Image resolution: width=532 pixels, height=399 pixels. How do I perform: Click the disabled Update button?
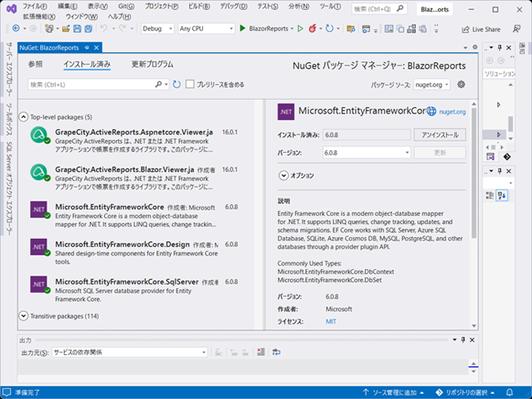(440, 153)
